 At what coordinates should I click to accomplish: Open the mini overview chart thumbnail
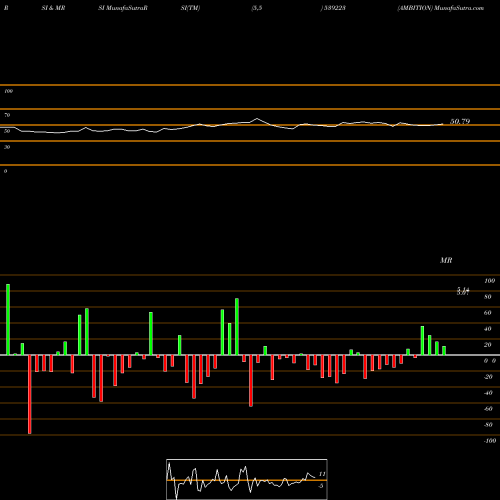click(247, 479)
